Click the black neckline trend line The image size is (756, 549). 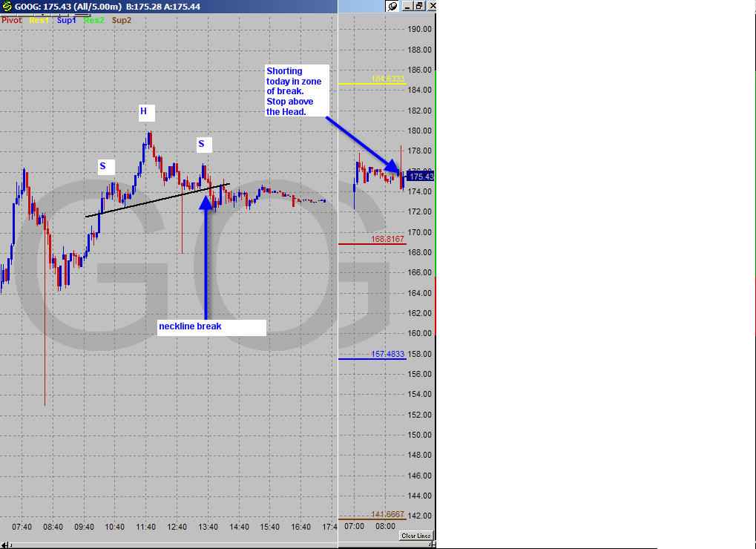[148, 202]
